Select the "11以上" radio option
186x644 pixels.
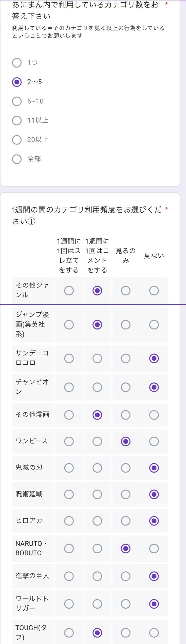[x=17, y=121]
